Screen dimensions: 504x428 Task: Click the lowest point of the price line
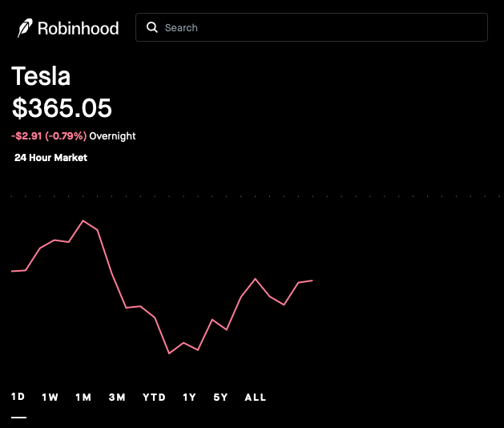point(169,353)
